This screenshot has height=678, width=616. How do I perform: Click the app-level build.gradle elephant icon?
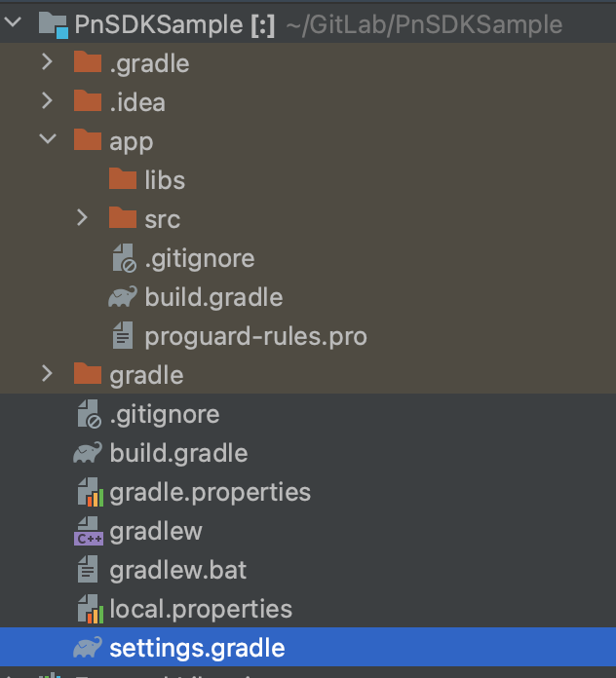pos(123,296)
